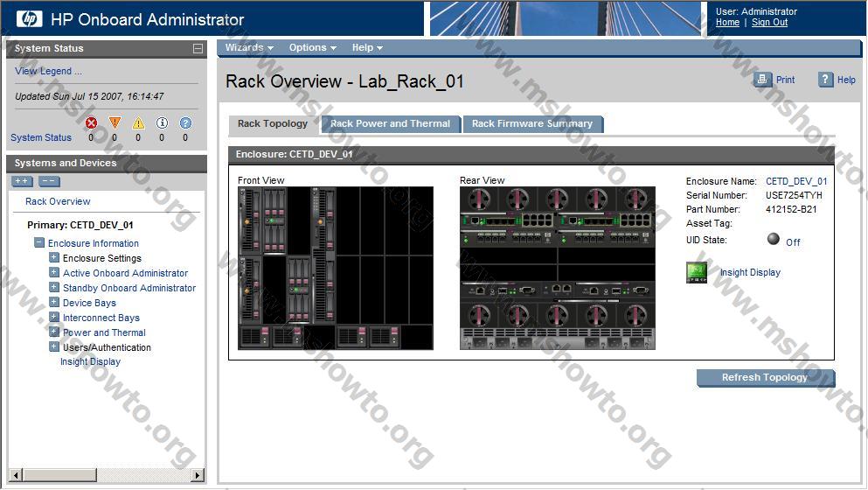The image size is (868, 490).
Task: Select Active Onboard Administrator tree item
Action: click(x=125, y=273)
